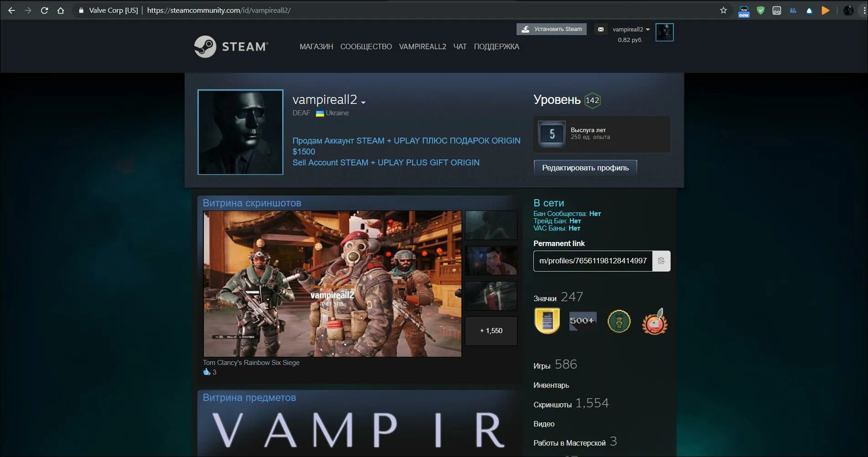Image resolution: width=868 pixels, height=457 pixels.
Task: Click the VAMPIR item showcase banner
Action: click(x=359, y=431)
